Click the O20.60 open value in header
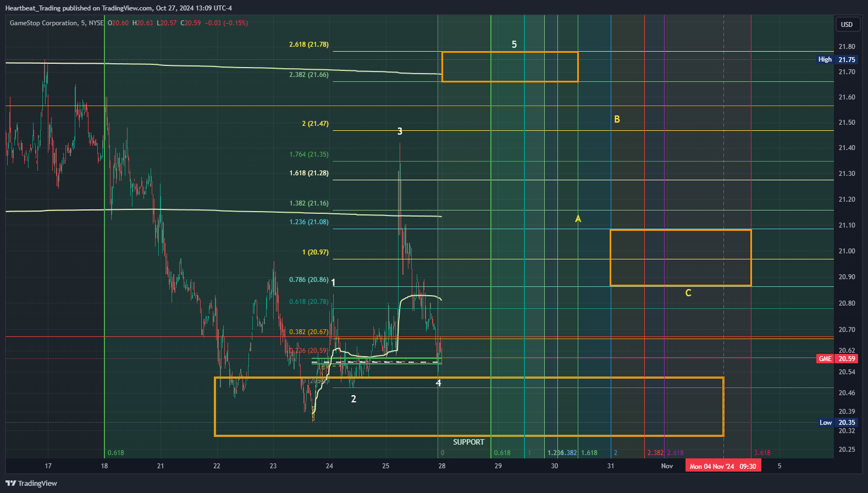 pyautogui.click(x=118, y=23)
